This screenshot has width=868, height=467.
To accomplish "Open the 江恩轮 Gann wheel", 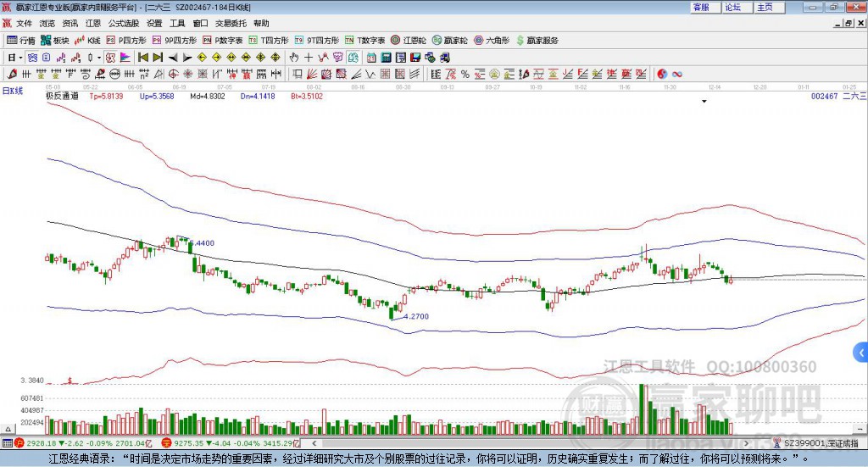I will tap(409, 41).
